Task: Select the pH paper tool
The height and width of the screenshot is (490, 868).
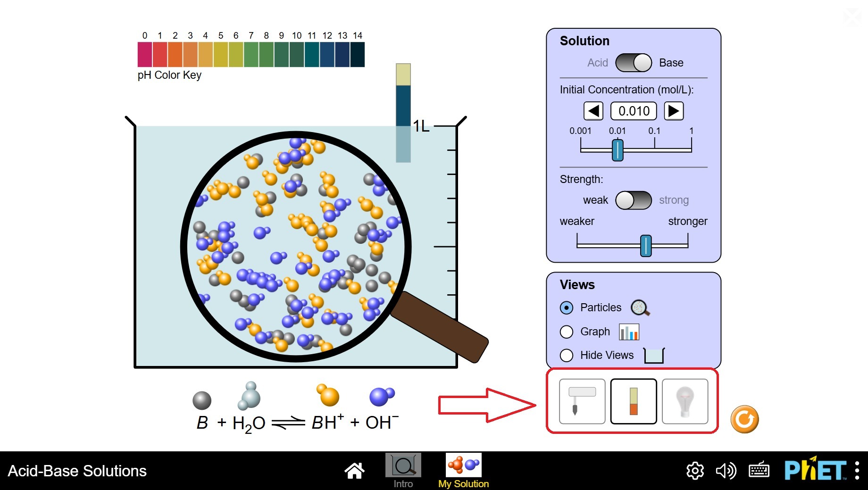Action: [634, 401]
